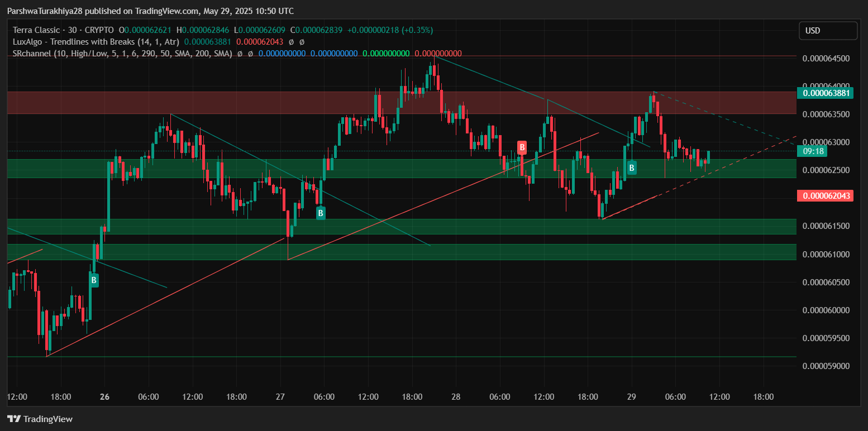Click the 0.000063000 price axis label
Image resolution: width=868 pixels, height=431 pixels.
pyautogui.click(x=826, y=142)
